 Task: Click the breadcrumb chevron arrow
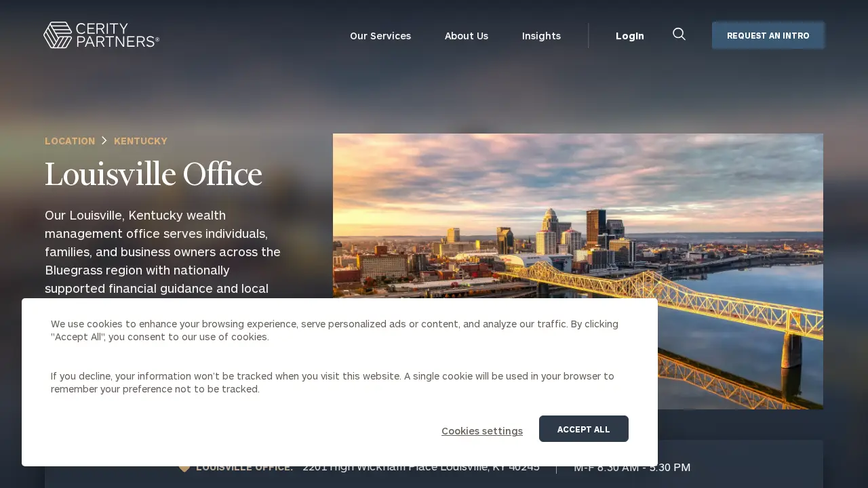click(104, 140)
